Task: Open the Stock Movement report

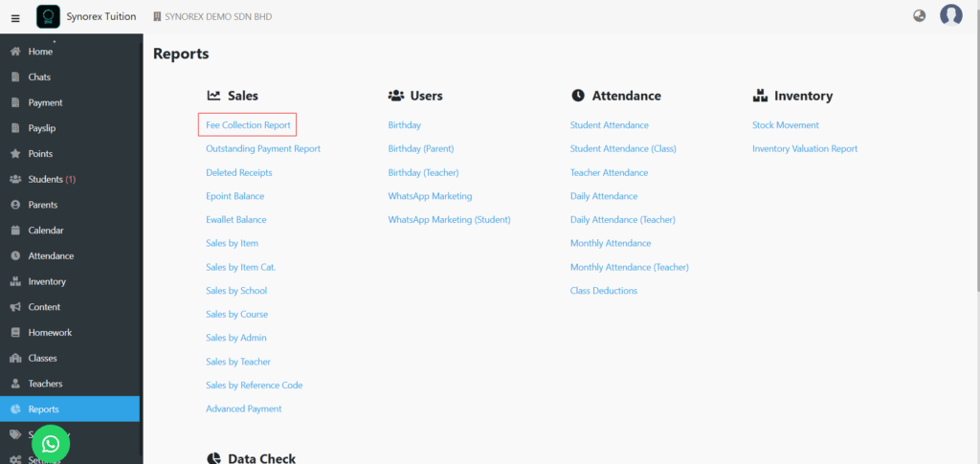Action: tap(786, 125)
